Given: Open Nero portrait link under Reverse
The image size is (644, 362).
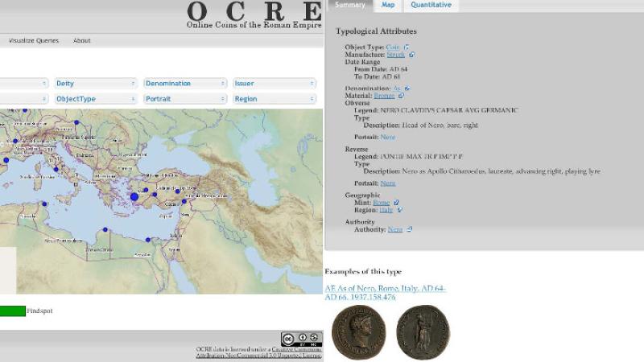Looking at the screenshot, I should [x=388, y=183].
